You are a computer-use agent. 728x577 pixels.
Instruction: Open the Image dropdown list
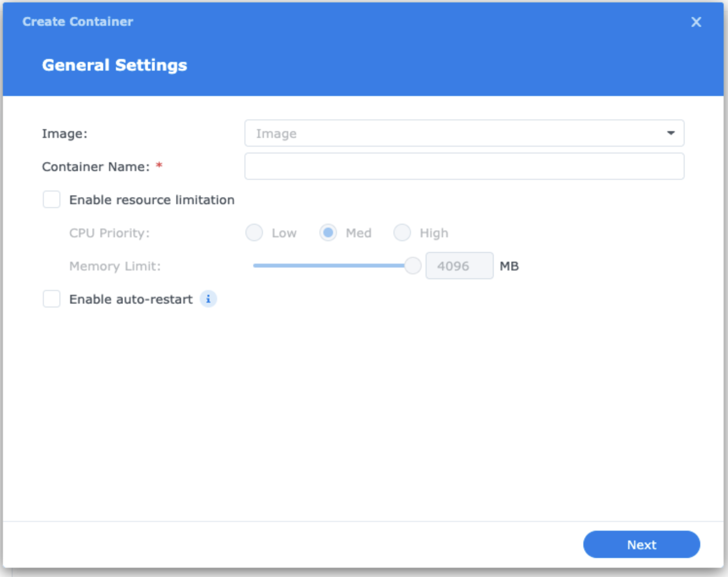coord(464,133)
